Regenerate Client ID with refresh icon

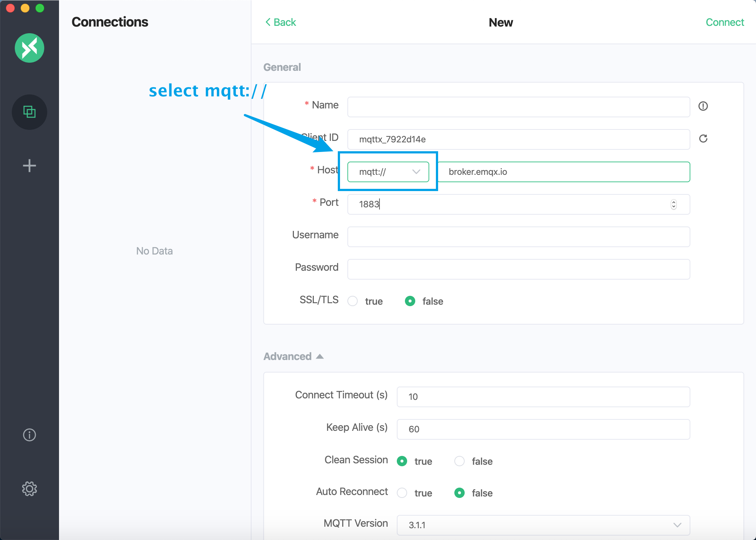(703, 139)
